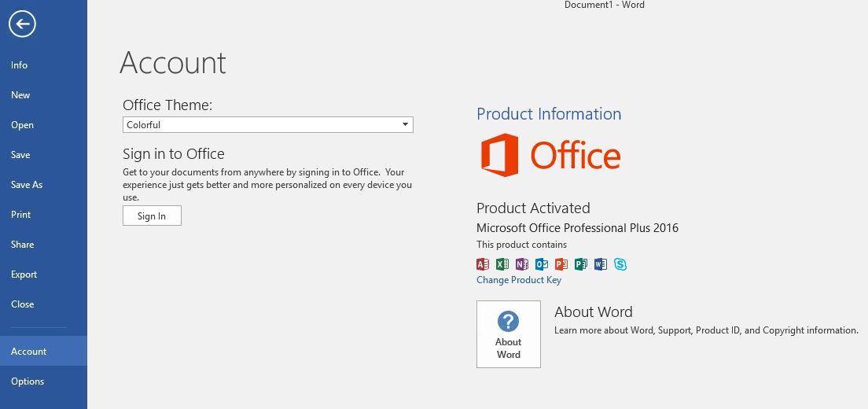
Task: Click the orange Office logo
Action: coord(551,155)
